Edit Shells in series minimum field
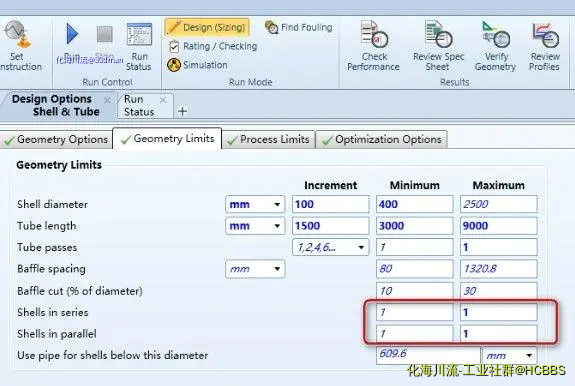 (414, 312)
